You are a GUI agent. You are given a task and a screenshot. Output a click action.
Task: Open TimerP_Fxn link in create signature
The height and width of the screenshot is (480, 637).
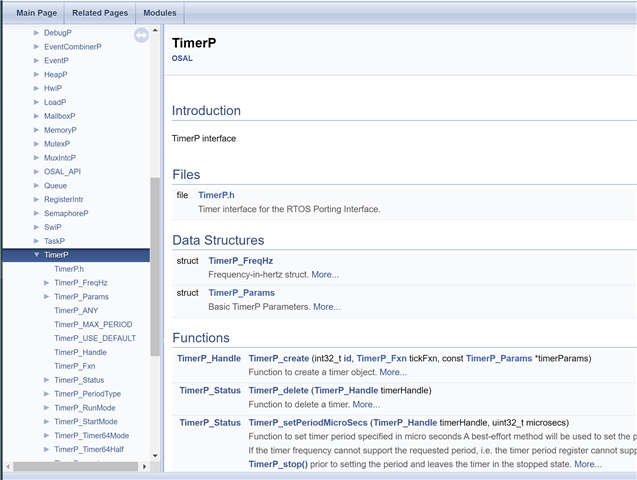click(381, 358)
